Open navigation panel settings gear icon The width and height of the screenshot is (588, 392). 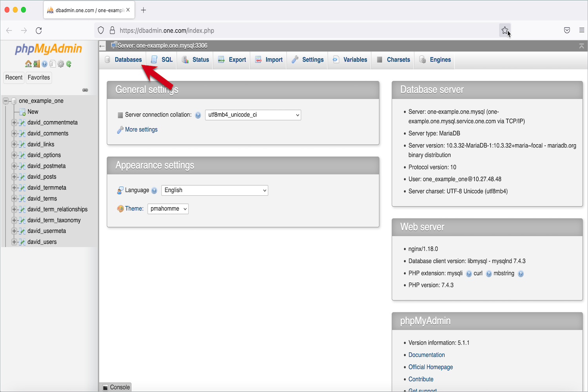coord(61,64)
